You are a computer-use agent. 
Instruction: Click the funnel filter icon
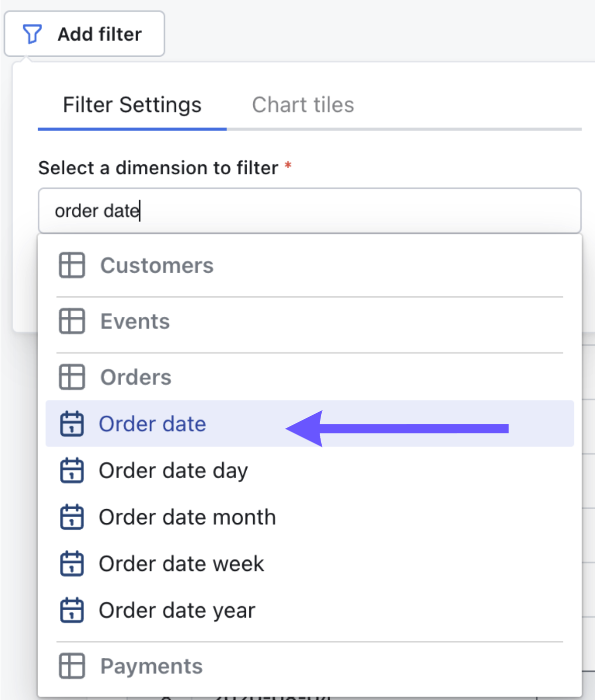point(32,34)
